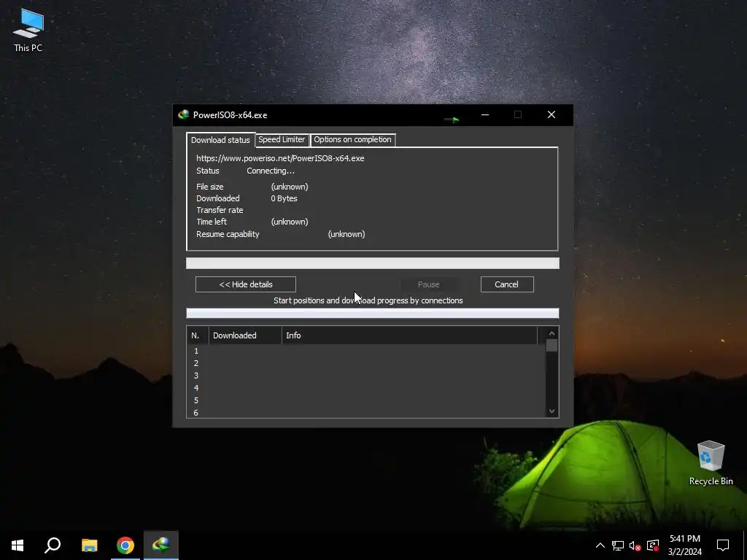
Task: Select connection row 5
Action: coord(366,400)
